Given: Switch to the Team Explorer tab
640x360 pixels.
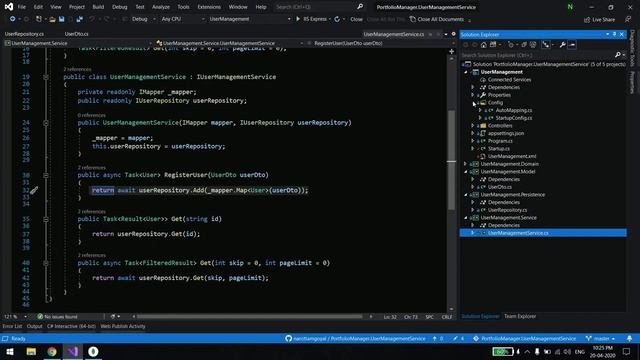Looking at the screenshot, I should [520, 316].
